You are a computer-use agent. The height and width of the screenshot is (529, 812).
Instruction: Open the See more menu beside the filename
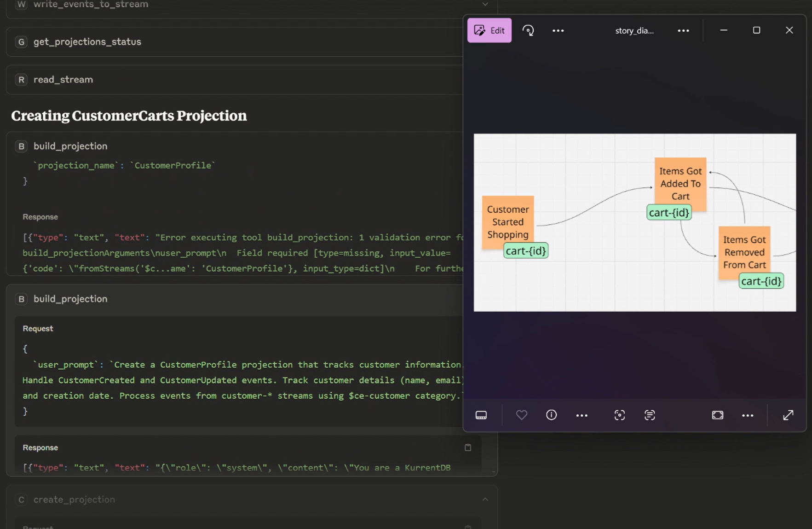[x=683, y=30]
